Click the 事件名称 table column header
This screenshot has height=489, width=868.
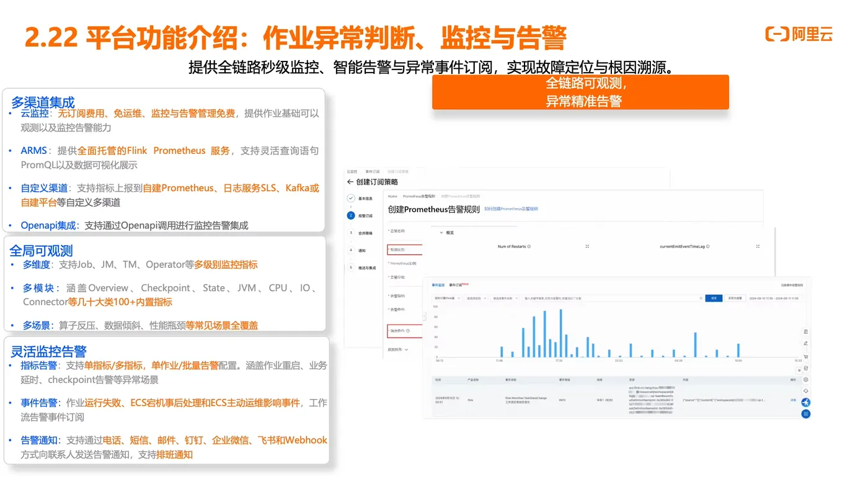coord(511,379)
